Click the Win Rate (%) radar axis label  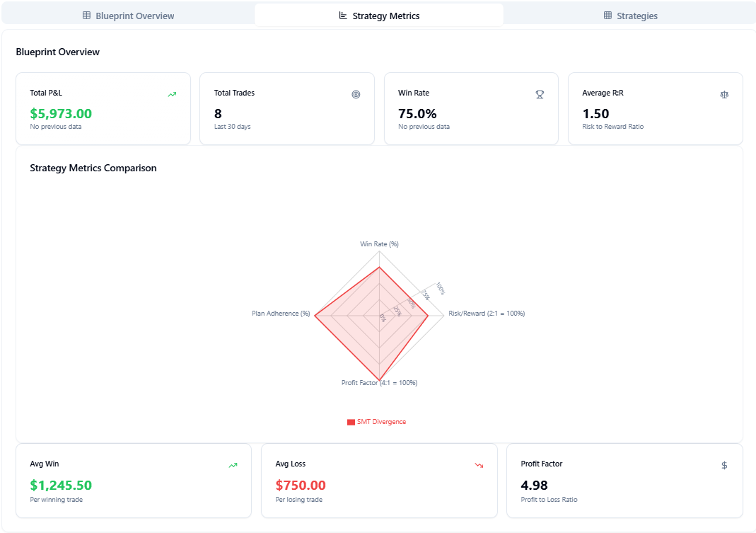coord(379,244)
